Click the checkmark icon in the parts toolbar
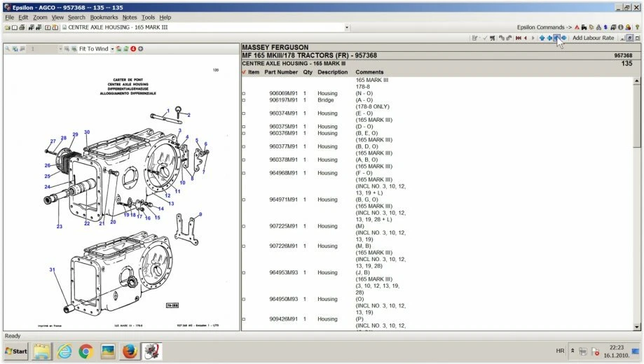 tap(485, 38)
